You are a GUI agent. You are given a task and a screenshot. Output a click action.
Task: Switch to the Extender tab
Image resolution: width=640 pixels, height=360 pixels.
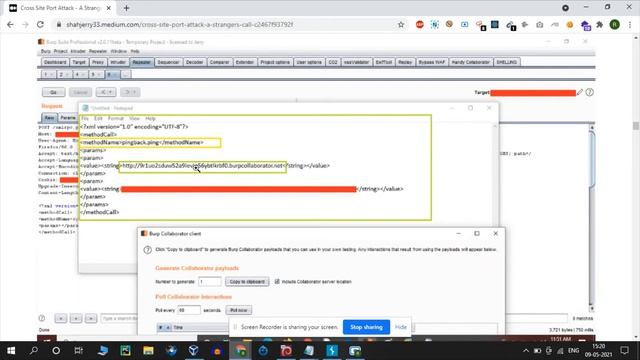(244, 62)
